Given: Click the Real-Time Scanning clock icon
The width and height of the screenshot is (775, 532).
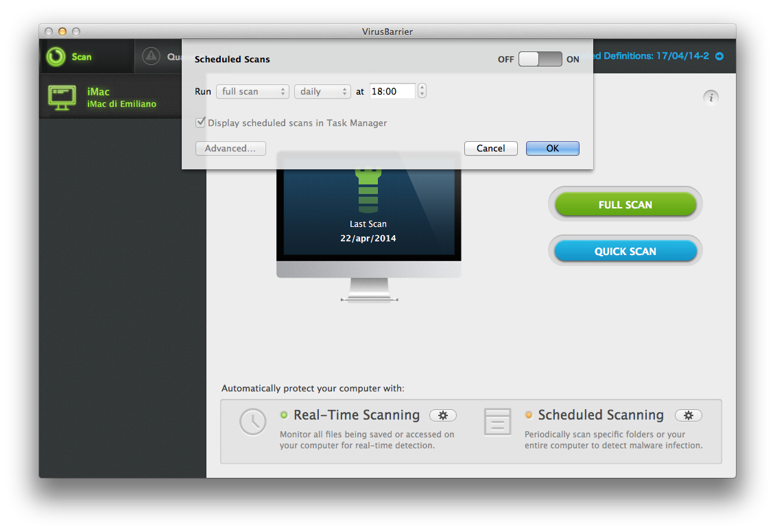Looking at the screenshot, I should 253,422.
